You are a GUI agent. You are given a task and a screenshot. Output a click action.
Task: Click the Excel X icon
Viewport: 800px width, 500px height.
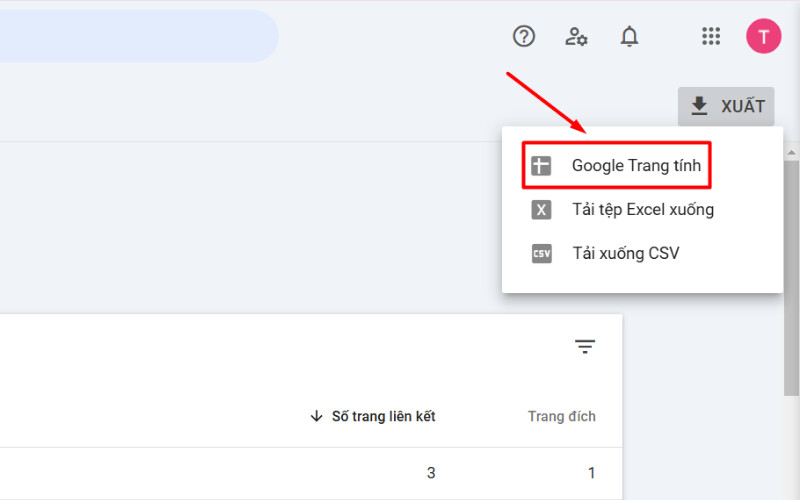tap(541, 210)
